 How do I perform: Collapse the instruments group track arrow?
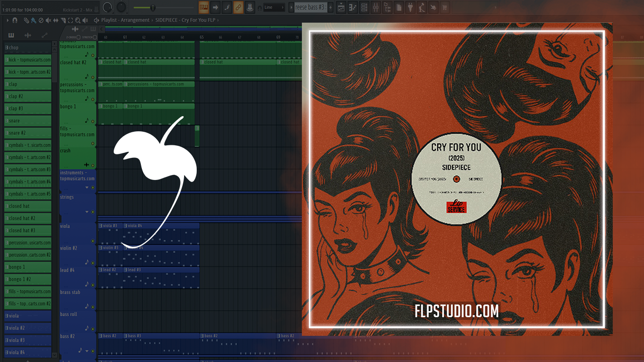coord(86,188)
